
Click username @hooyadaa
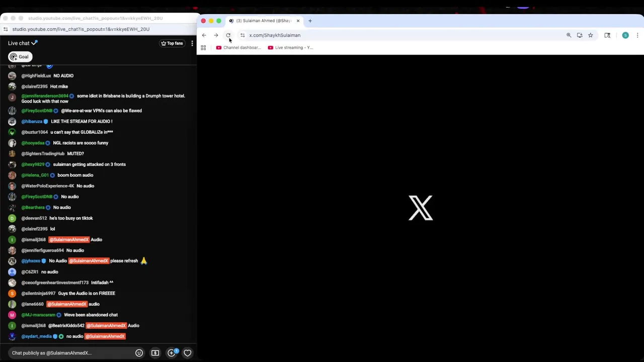click(x=33, y=143)
